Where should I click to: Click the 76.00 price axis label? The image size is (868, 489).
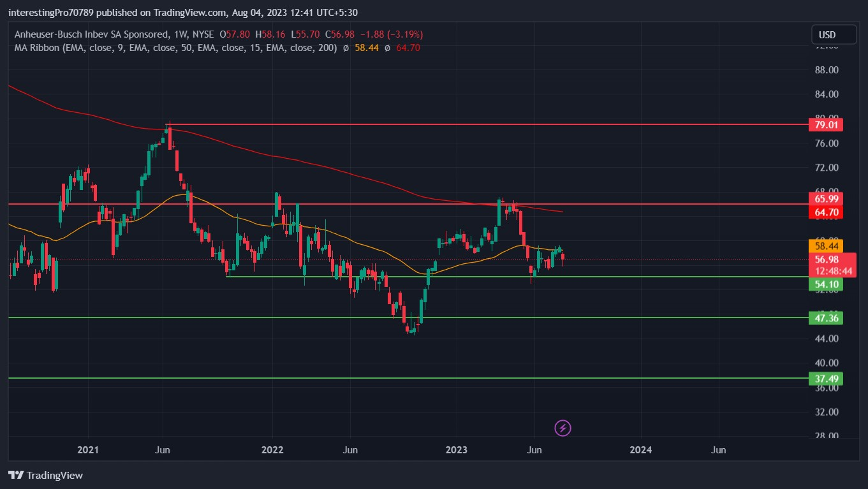pos(827,143)
